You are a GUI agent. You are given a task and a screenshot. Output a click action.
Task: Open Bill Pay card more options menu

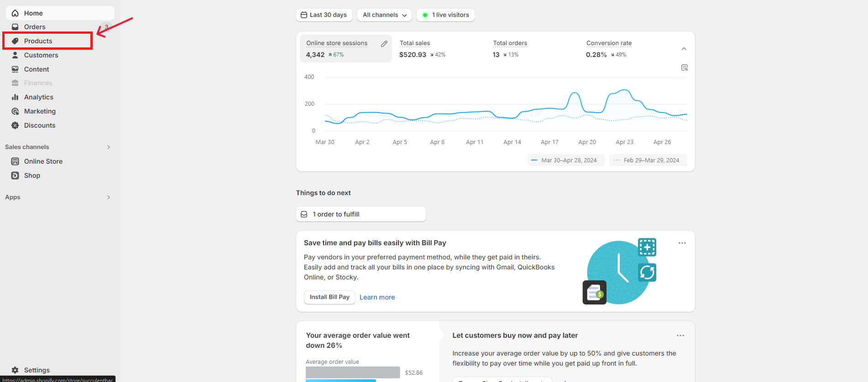682,243
